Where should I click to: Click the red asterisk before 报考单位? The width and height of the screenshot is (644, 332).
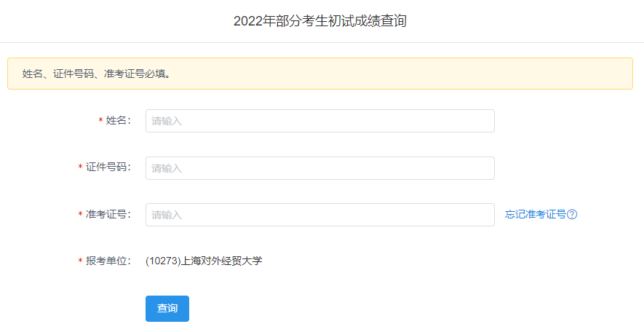coord(80,261)
